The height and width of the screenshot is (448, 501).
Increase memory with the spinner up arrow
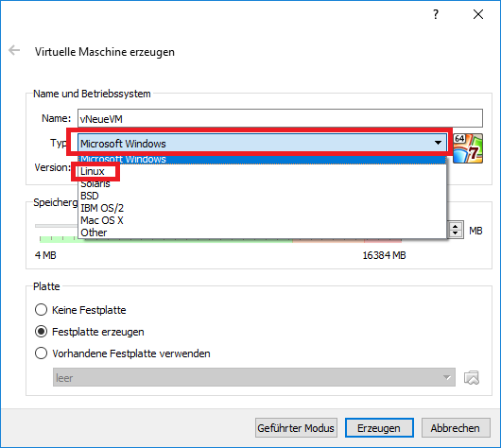(x=456, y=226)
